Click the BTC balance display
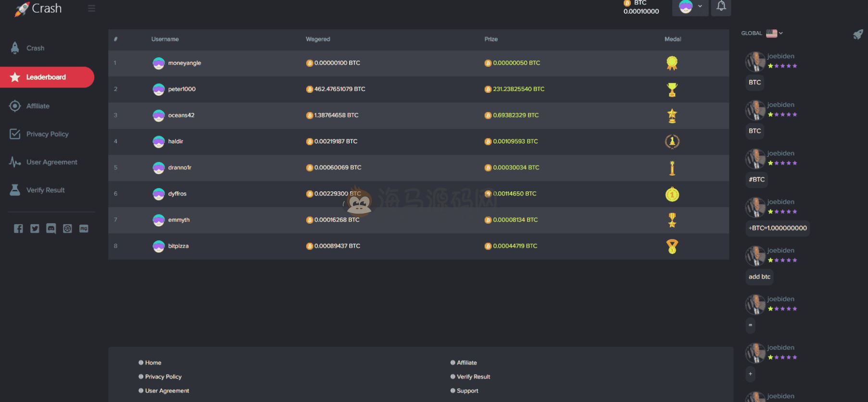This screenshot has width=868, height=402. tap(641, 8)
